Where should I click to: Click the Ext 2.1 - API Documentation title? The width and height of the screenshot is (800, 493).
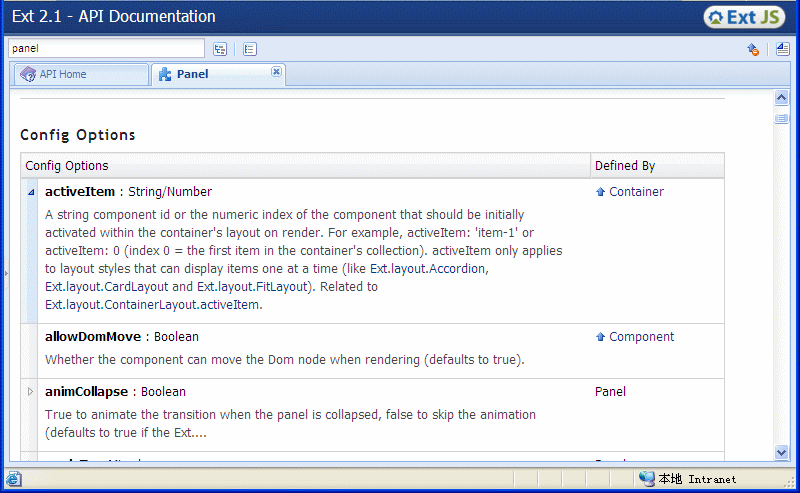(x=114, y=16)
